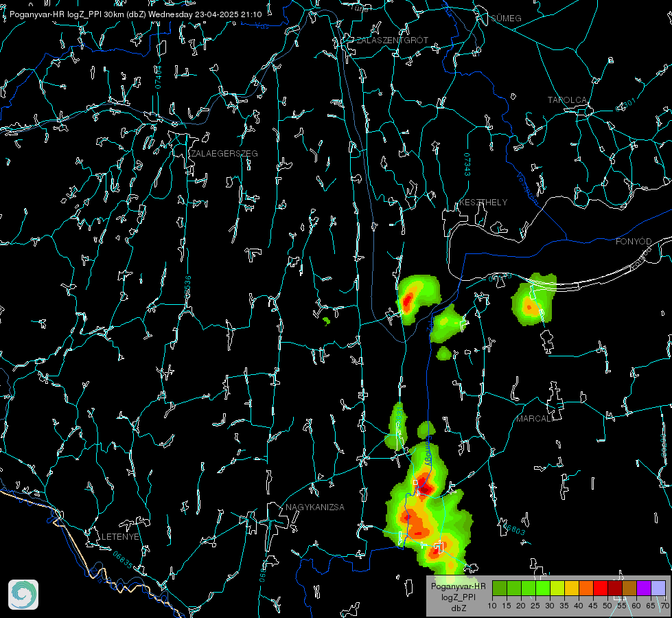Click the KESZTHELY city label
The image size is (672, 618).
(483, 202)
